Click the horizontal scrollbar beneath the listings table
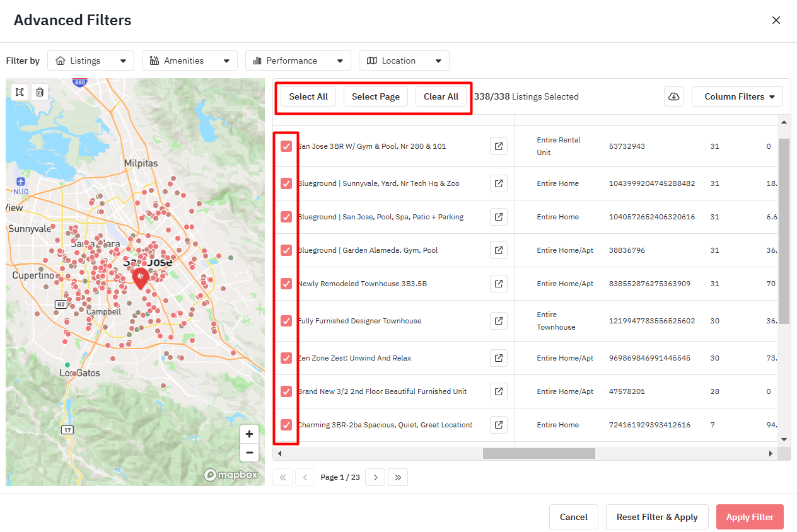 538,453
